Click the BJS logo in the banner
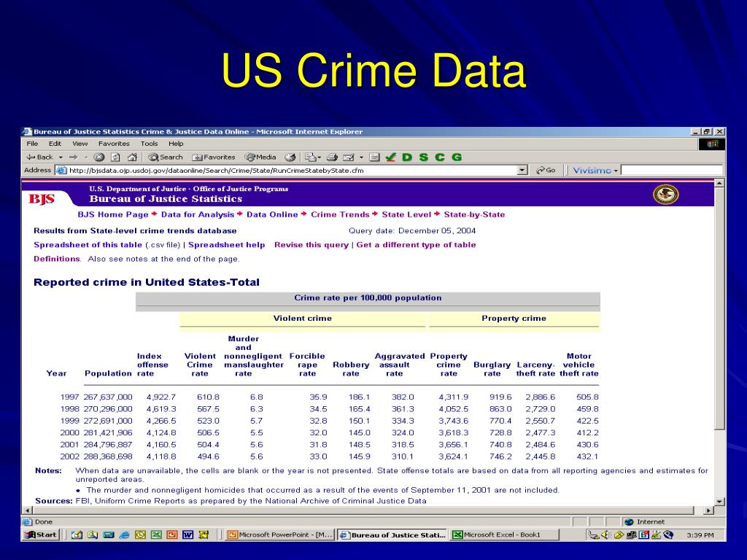Image resolution: width=747 pixels, height=560 pixels. [x=42, y=198]
